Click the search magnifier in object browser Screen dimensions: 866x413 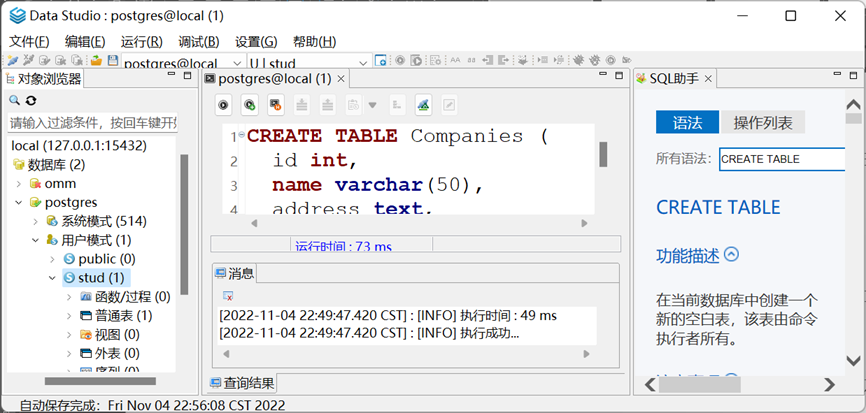pos(15,100)
